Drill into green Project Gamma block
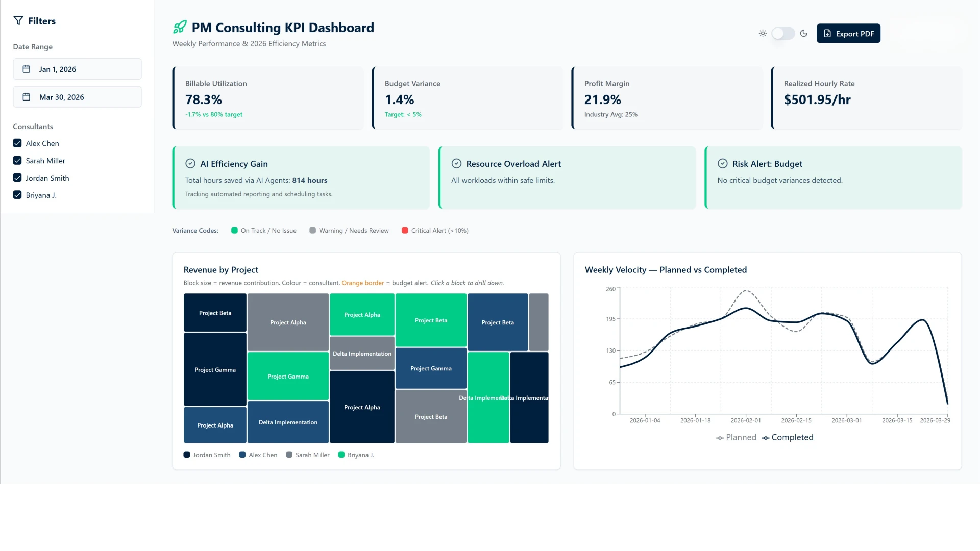 point(288,377)
